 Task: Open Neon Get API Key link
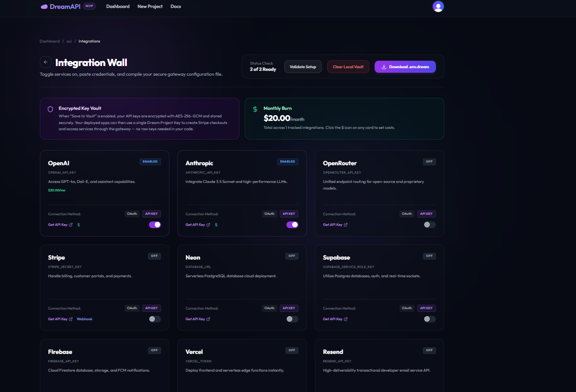[x=198, y=319]
